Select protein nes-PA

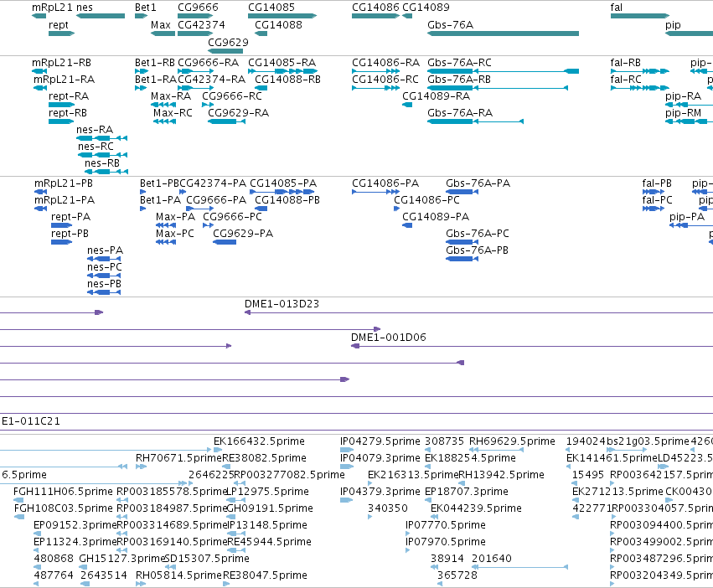click(x=105, y=250)
